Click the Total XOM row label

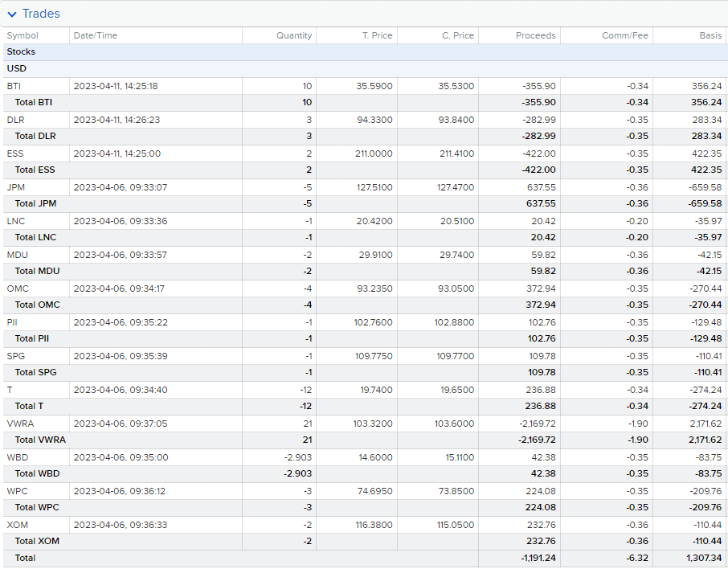(x=37, y=542)
